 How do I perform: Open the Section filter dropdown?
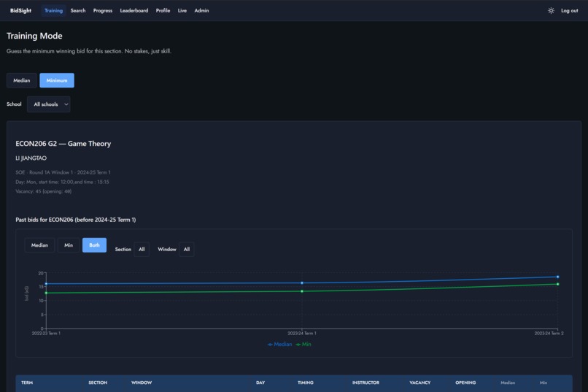click(142, 249)
